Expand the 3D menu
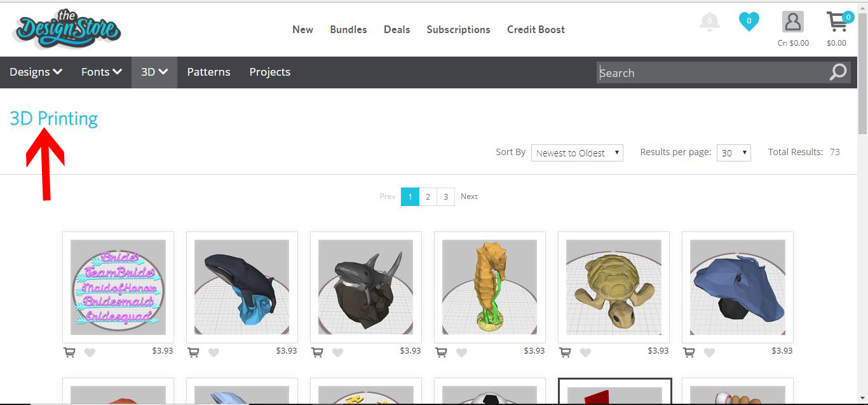The image size is (868, 405). point(154,72)
